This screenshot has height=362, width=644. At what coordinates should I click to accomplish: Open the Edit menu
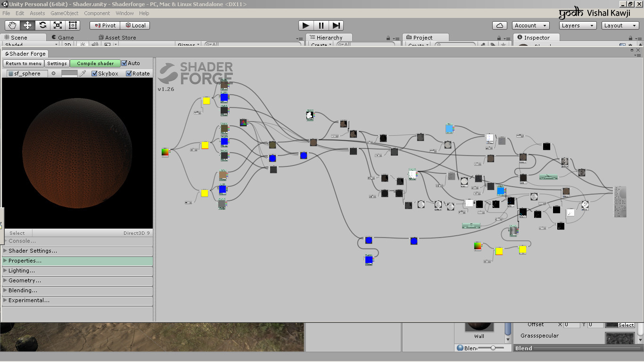(x=20, y=13)
